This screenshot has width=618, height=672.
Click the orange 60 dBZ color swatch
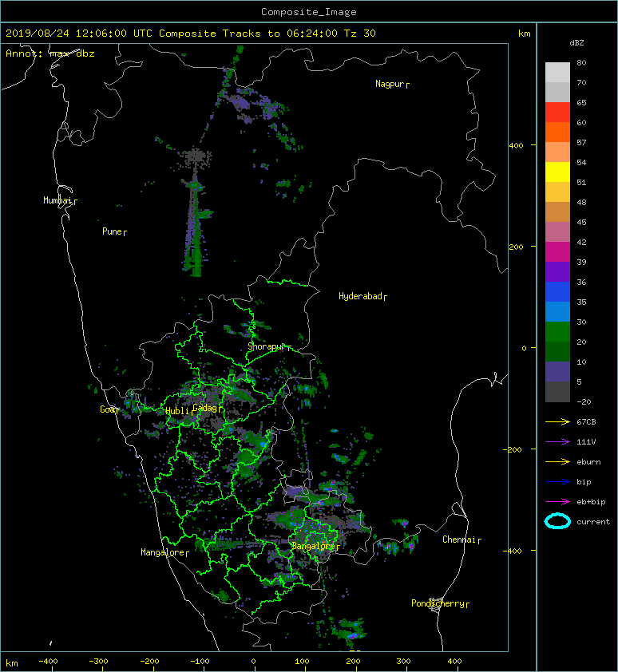pyautogui.click(x=557, y=132)
